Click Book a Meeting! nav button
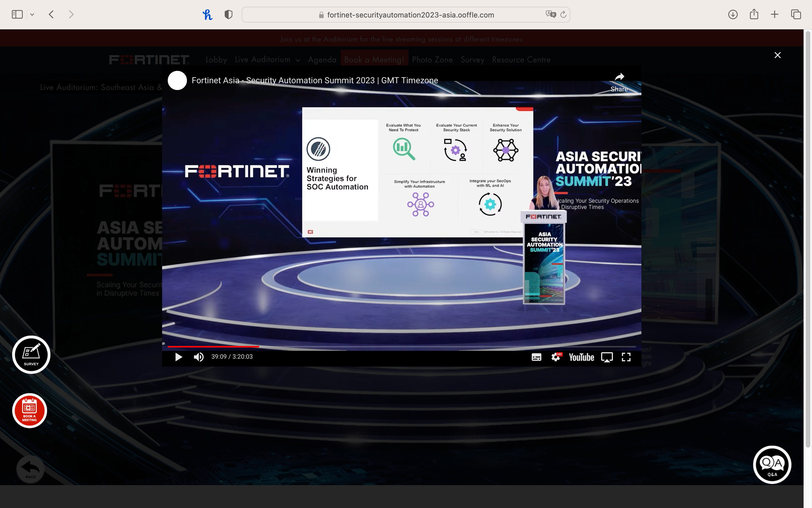This screenshot has width=812, height=508. pos(374,60)
